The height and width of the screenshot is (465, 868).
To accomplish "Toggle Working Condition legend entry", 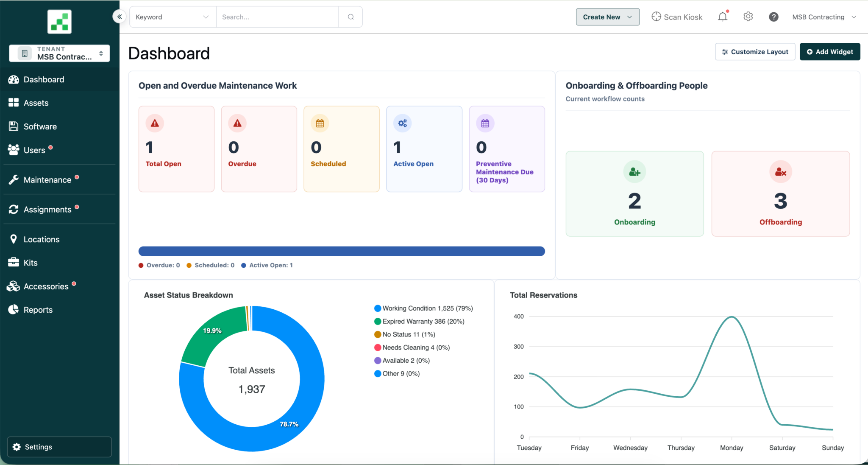I will (423, 308).
